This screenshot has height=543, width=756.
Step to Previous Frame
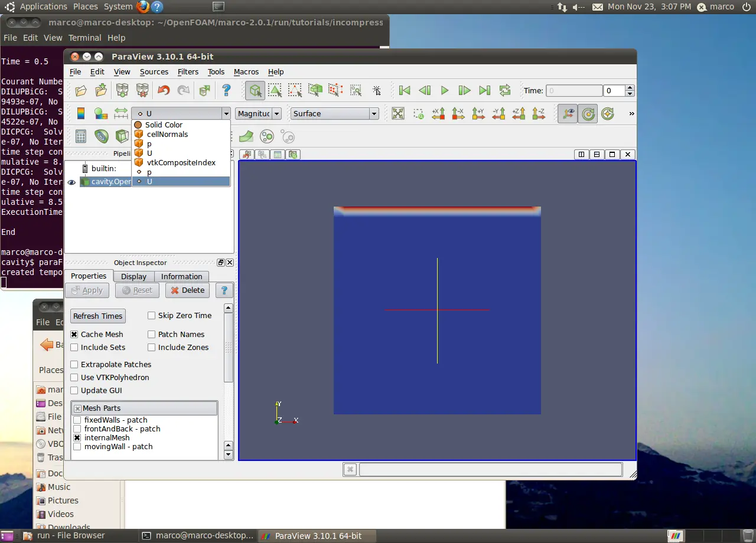[425, 90]
